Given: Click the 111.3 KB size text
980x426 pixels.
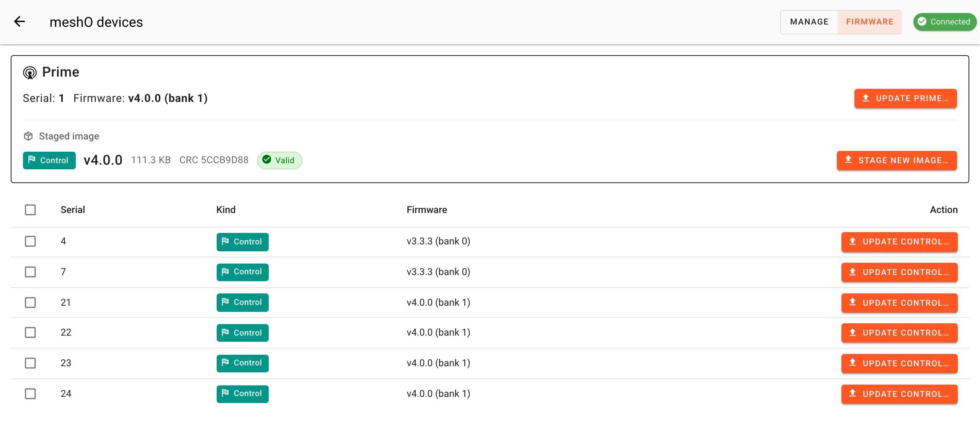Looking at the screenshot, I should pos(151,160).
